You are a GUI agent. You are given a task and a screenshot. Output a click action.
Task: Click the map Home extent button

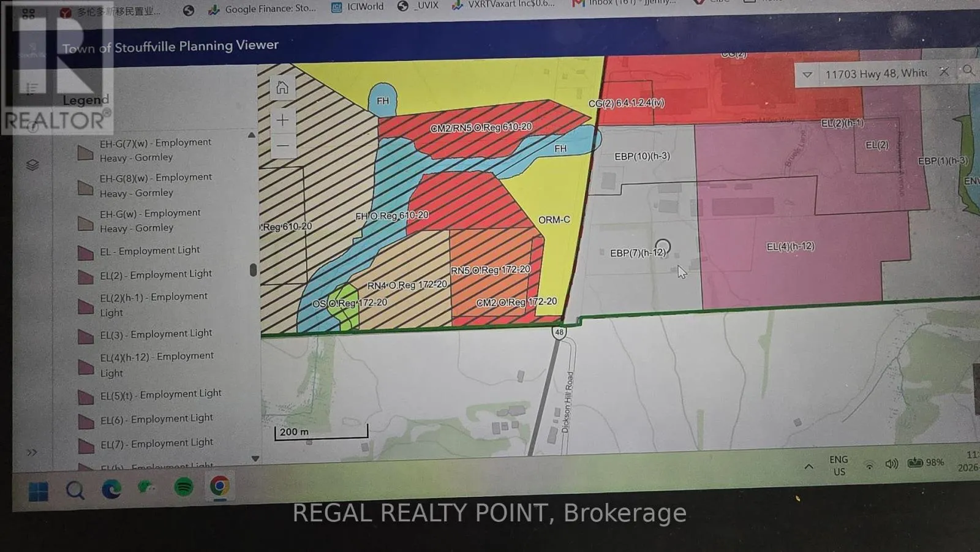point(282,88)
